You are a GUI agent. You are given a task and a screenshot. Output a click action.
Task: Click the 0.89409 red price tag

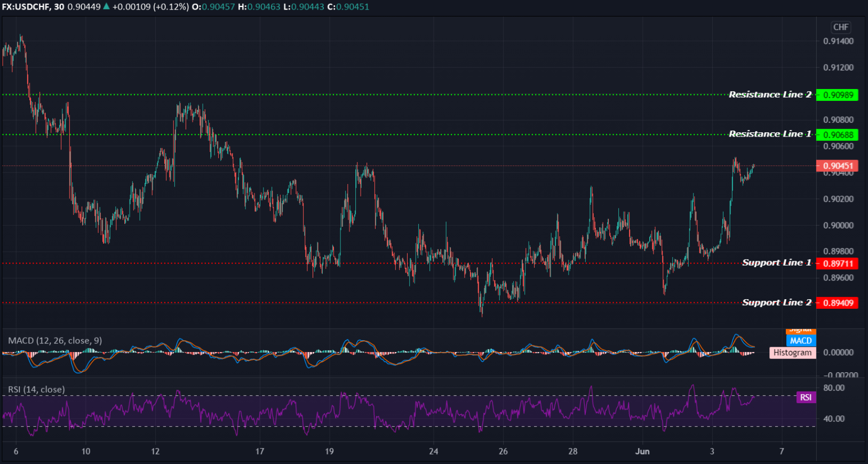tap(838, 303)
